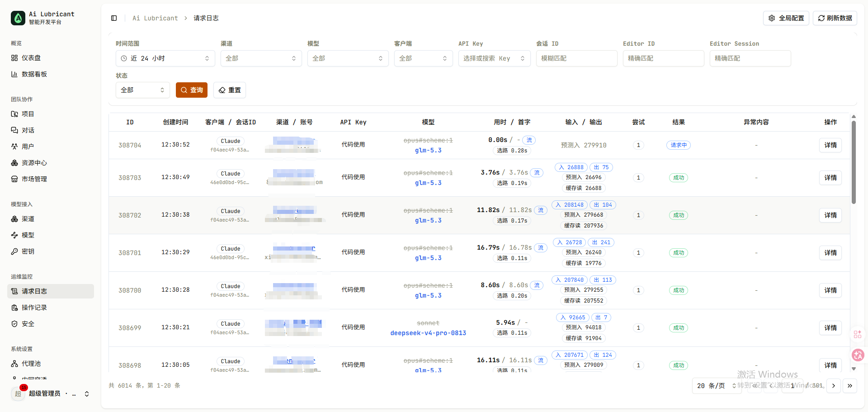Click scrollbar down arrow of table
868x412 pixels.
[854, 369]
